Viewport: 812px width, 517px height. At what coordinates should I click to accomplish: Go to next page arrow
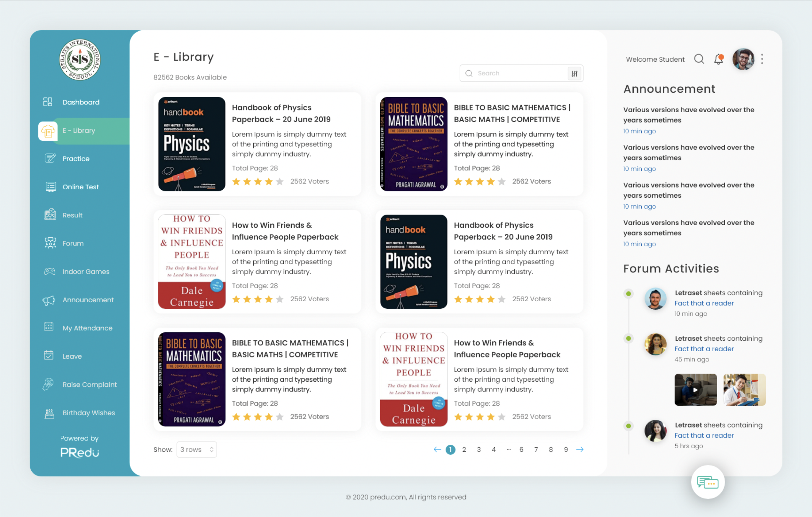tap(580, 449)
